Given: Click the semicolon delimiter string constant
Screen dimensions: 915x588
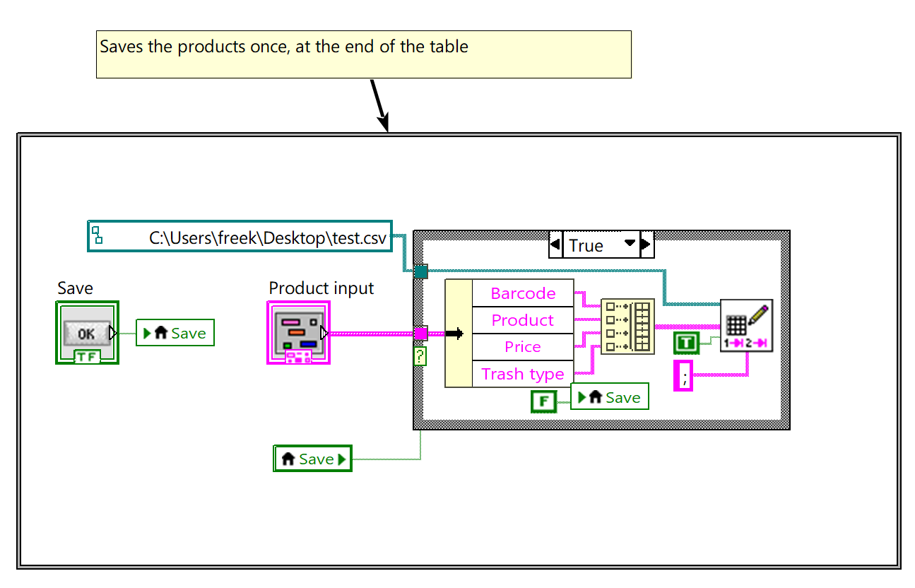Looking at the screenshot, I should [x=683, y=375].
